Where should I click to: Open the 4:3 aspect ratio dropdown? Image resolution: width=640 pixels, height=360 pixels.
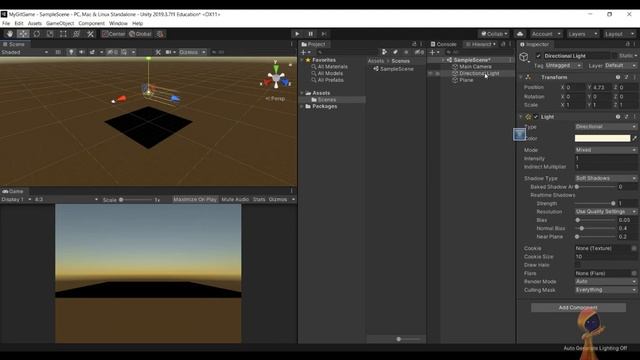(67, 200)
